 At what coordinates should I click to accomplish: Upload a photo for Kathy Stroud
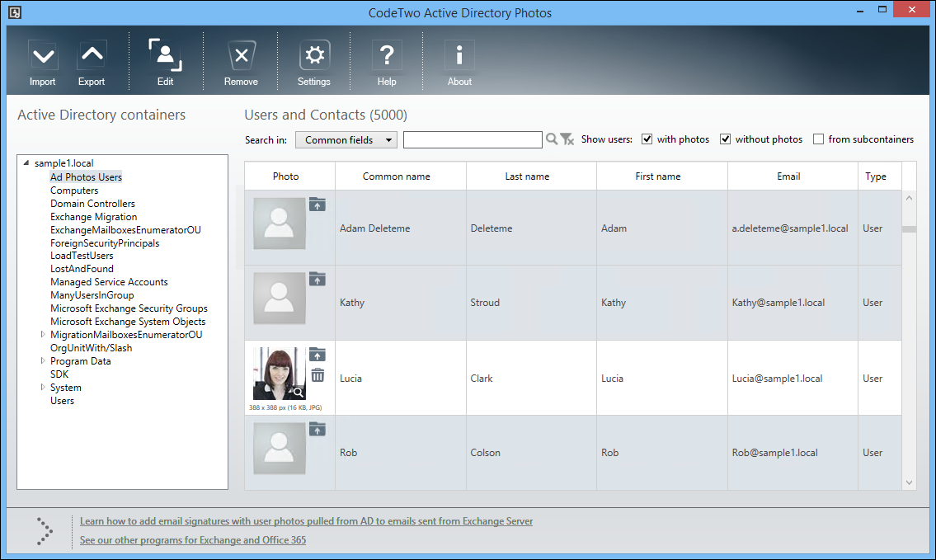coord(317,279)
